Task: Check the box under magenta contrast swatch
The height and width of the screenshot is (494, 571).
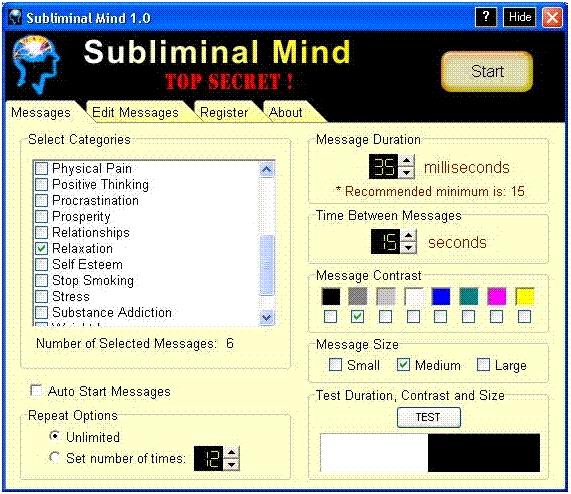Action: (x=496, y=316)
